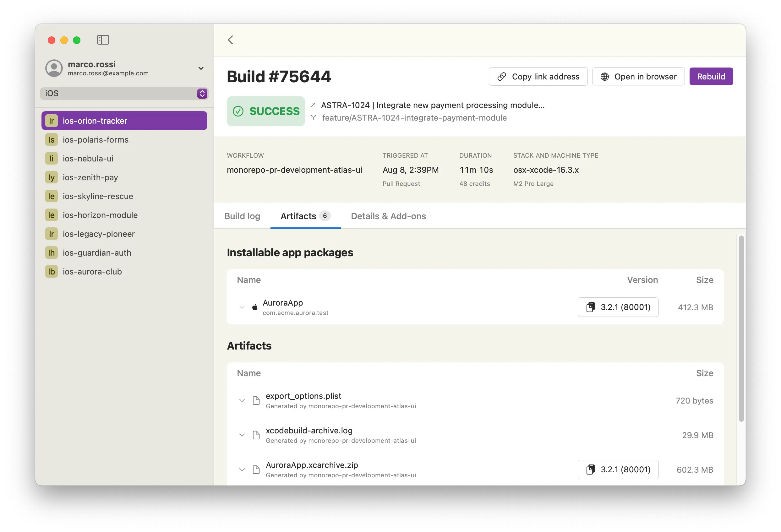Click Open in browser button
Viewport: 781px width, 532px height.
pyautogui.click(x=638, y=77)
